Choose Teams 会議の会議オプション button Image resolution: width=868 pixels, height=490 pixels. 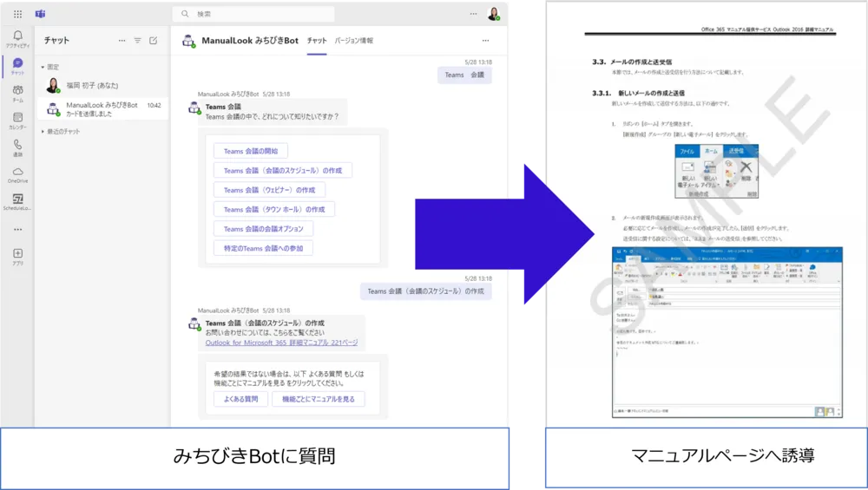(x=264, y=229)
